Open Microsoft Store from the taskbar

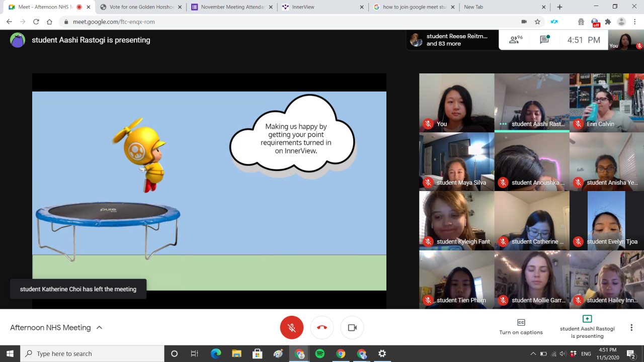point(257,353)
